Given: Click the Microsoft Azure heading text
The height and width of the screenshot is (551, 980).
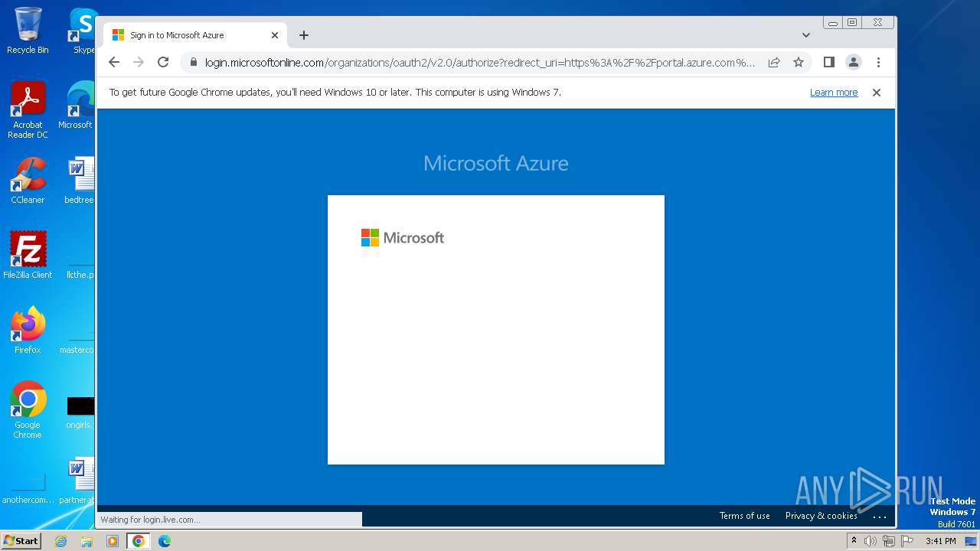Looking at the screenshot, I should 496,163.
